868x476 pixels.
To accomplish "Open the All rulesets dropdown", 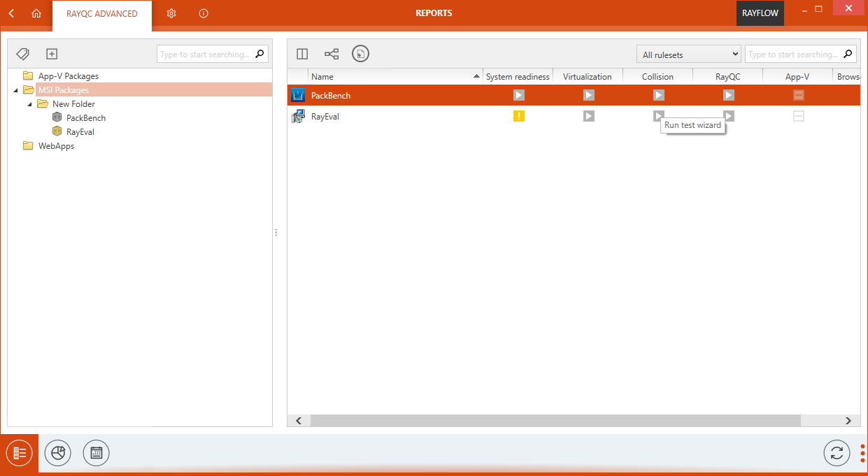I will pos(688,53).
